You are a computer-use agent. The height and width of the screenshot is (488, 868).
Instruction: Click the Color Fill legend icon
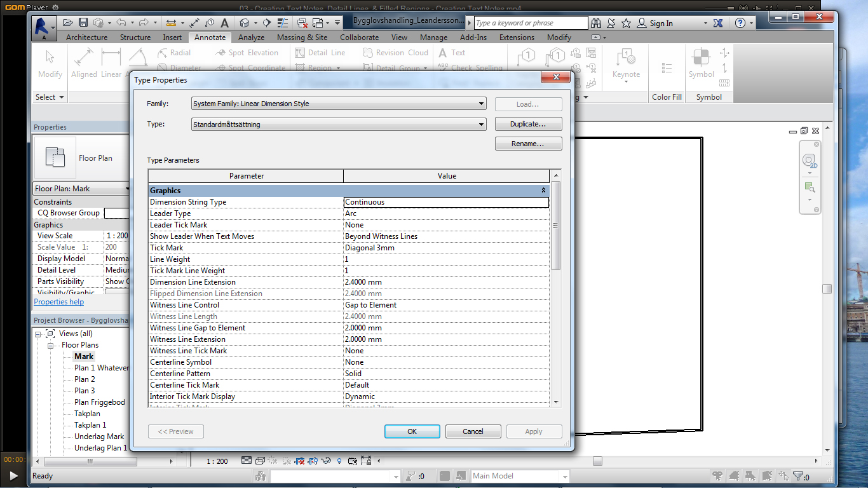pos(667,67)
